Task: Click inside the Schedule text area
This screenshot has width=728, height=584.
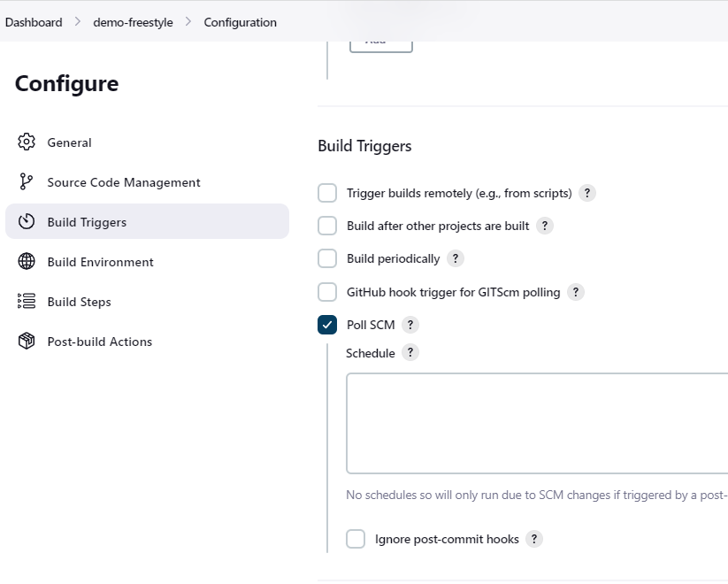Action: coord(536,423)
